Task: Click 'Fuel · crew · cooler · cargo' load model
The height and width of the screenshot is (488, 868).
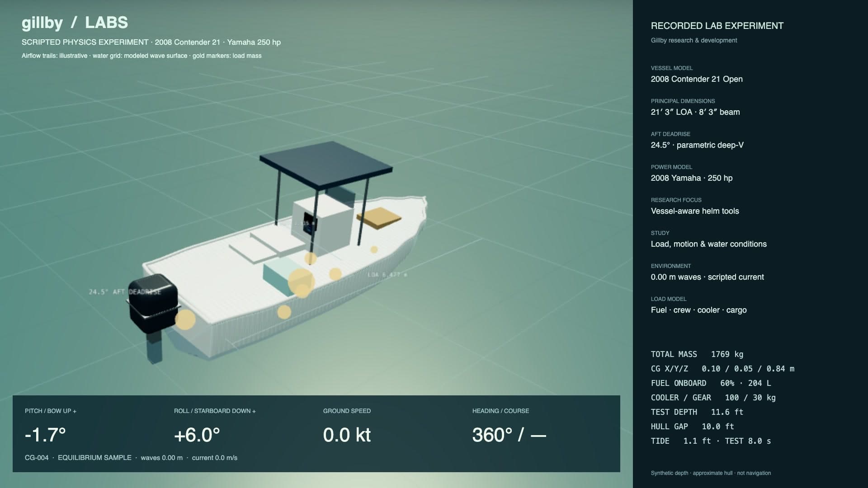Action: click(x=699, y=310)
